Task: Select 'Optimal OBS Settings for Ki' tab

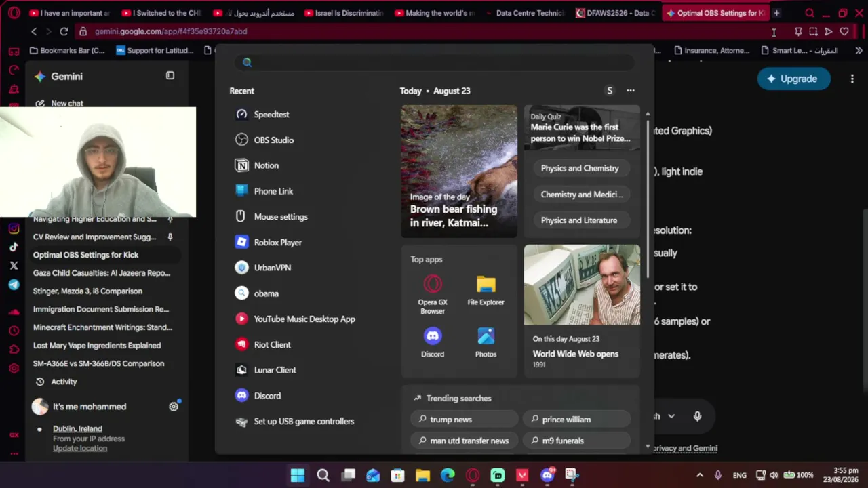Action: point(715,13)
